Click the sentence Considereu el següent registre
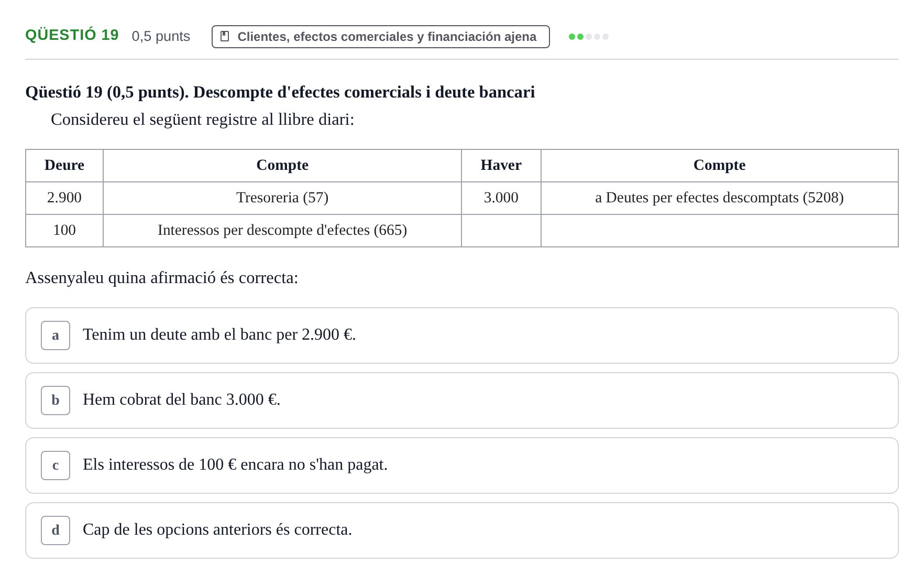This screenshot has height=585, width=924. point(202,120)
